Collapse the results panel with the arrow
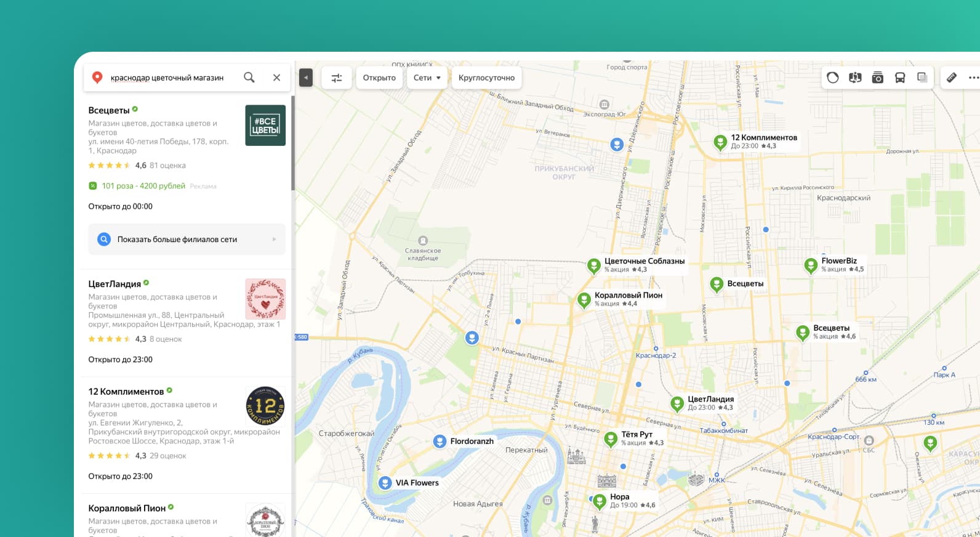980x537 pixels. [x=306, y=78]
